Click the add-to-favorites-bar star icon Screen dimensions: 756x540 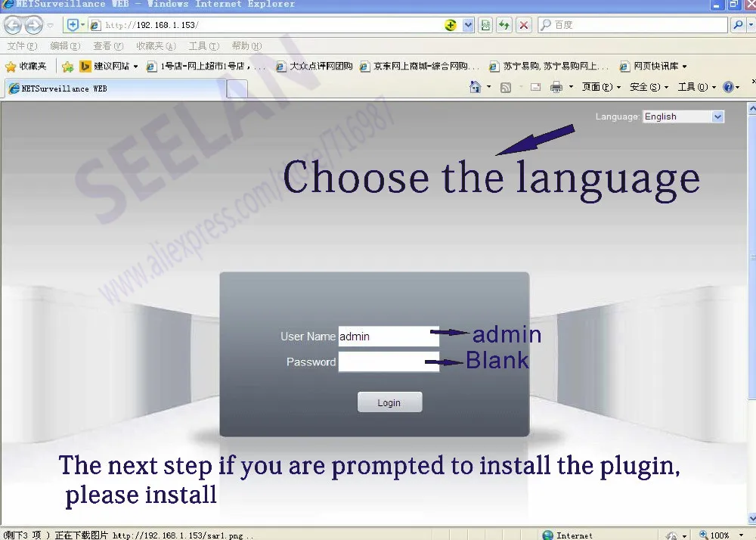coord(67,67)
